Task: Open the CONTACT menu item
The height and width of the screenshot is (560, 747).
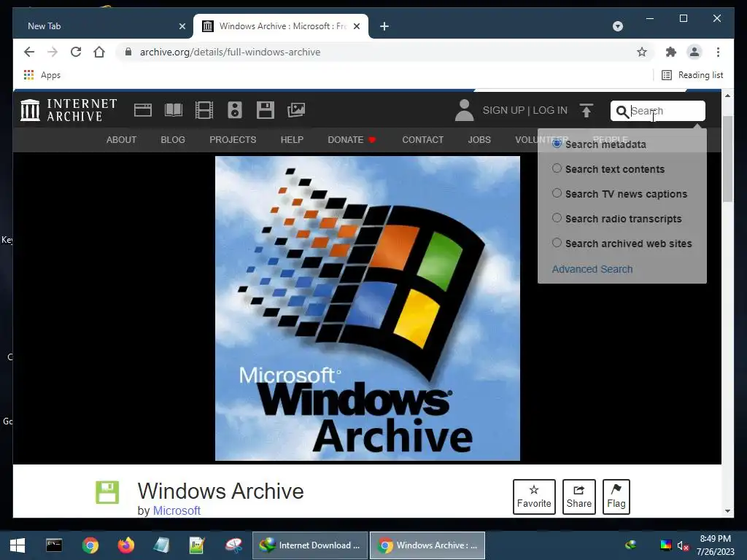Action: click(x=422, y=139)
